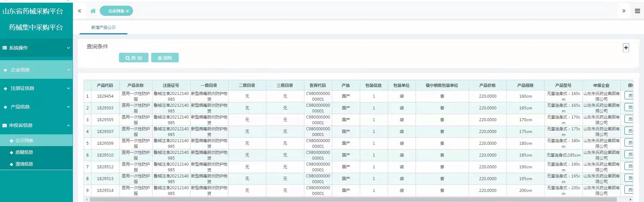Expand the 企业信息 sidebar menu
Viewport: 644px width, 202px height.
pos(36,70)
